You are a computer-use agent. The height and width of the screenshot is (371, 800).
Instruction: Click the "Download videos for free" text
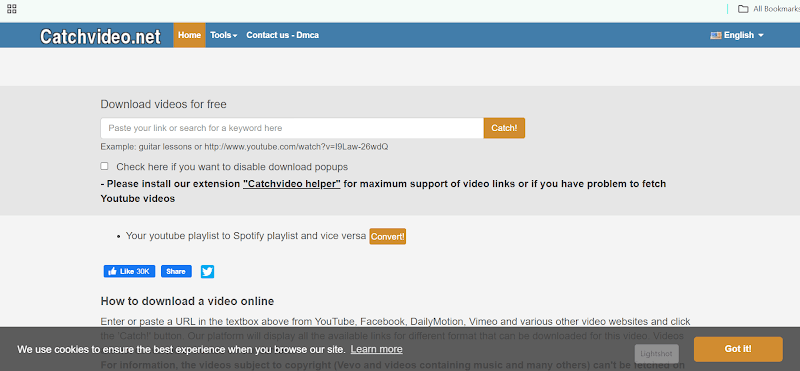click(x=163, y=104)
